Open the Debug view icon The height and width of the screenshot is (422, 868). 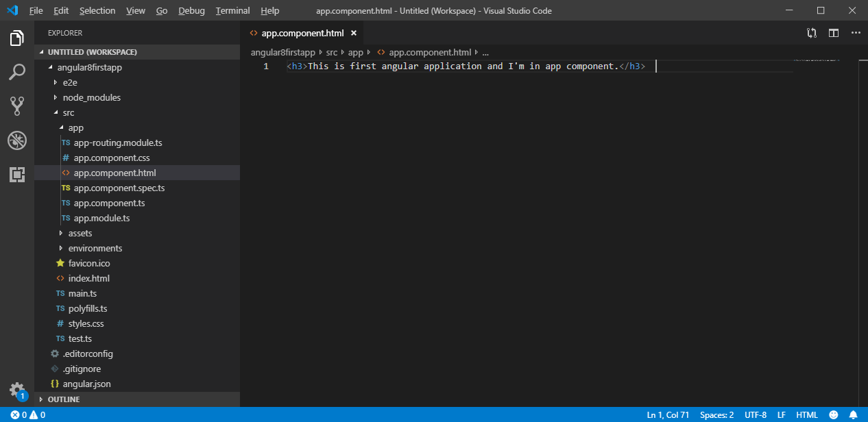coord(17,140)
